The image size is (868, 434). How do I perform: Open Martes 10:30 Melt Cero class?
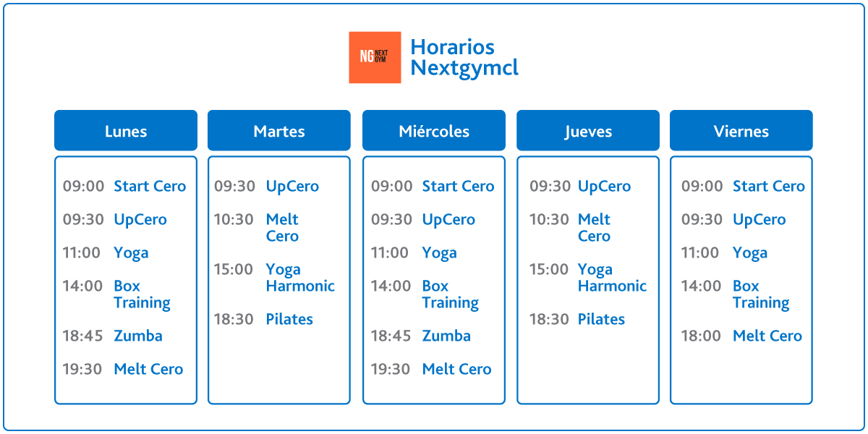[x=282, y=228]
